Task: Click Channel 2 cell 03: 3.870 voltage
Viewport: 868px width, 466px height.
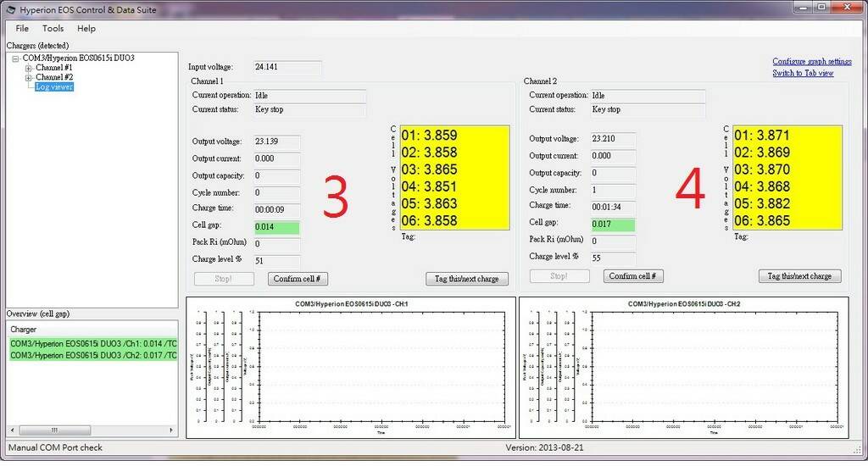Action: pyautogui.click(x=762, y=169)
